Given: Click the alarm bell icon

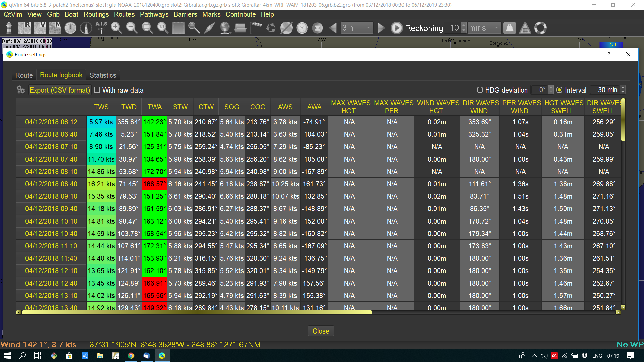Looking at the screenshot, I should tap(509, 28).
